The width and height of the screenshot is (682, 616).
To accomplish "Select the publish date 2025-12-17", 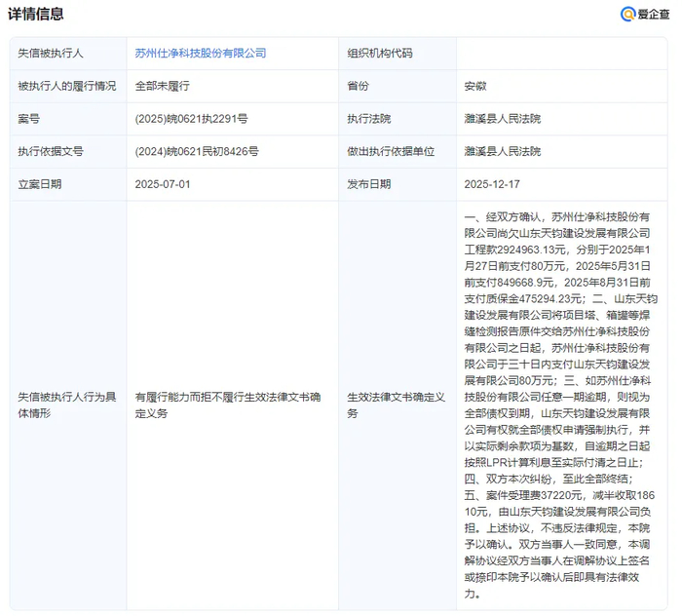I will click(492, 184).
